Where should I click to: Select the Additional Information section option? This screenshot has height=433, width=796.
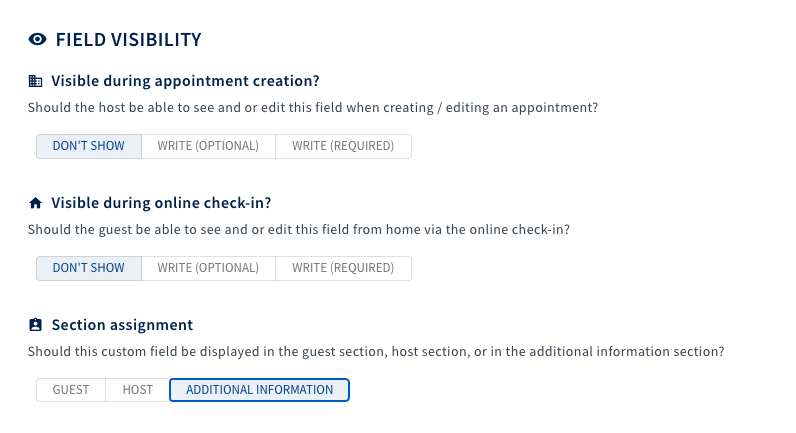point(259,390)
